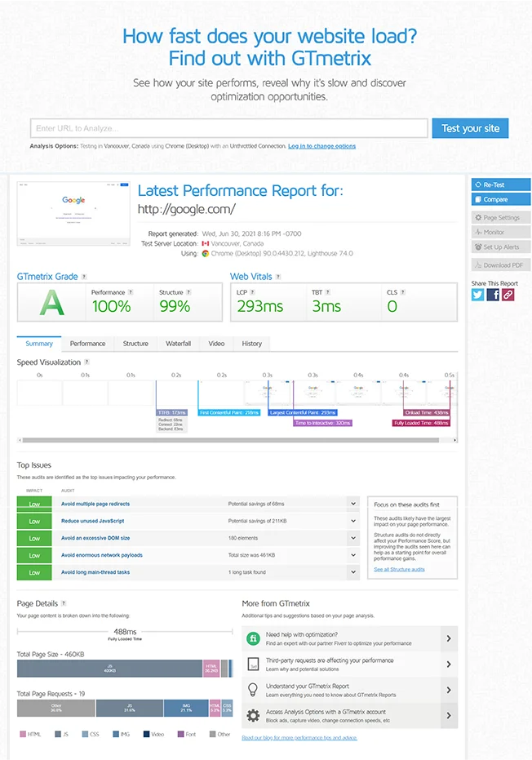Click the JS 400KB page size bar
Viewport: 532px width, 760px height.
tap(109, 669)
